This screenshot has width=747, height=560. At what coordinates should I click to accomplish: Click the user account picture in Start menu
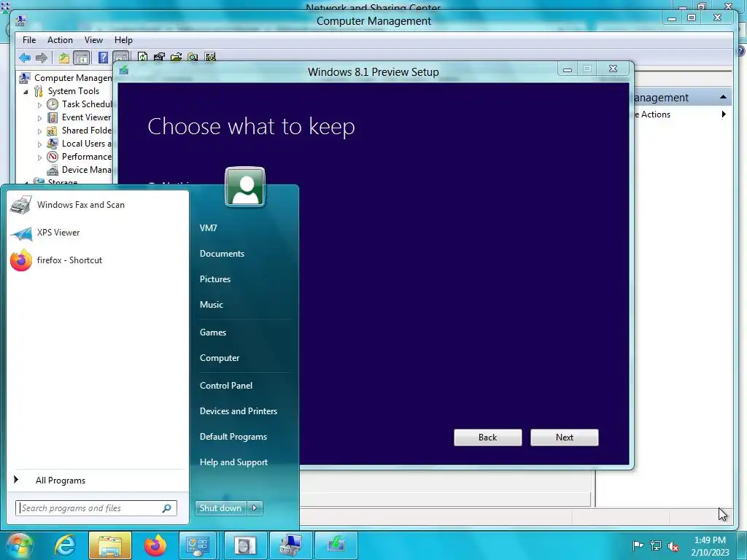coord(245,187)
